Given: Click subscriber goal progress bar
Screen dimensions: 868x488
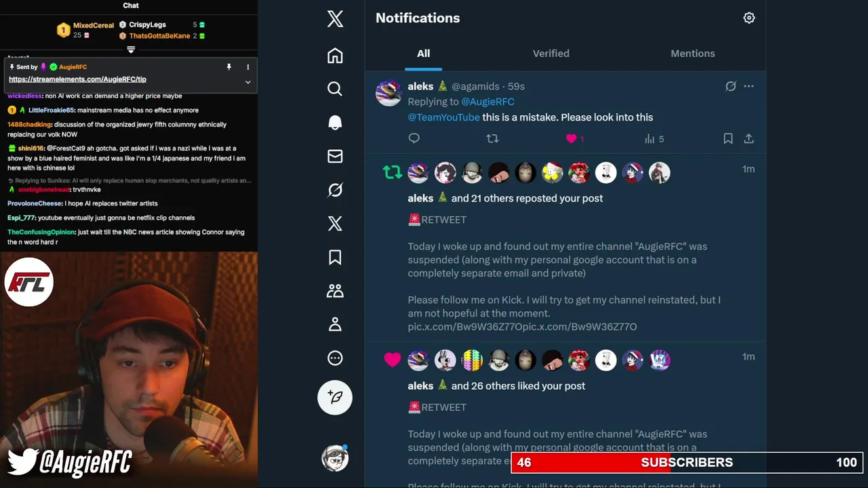Looking at the screenshot, I should [x=686, y=462].
